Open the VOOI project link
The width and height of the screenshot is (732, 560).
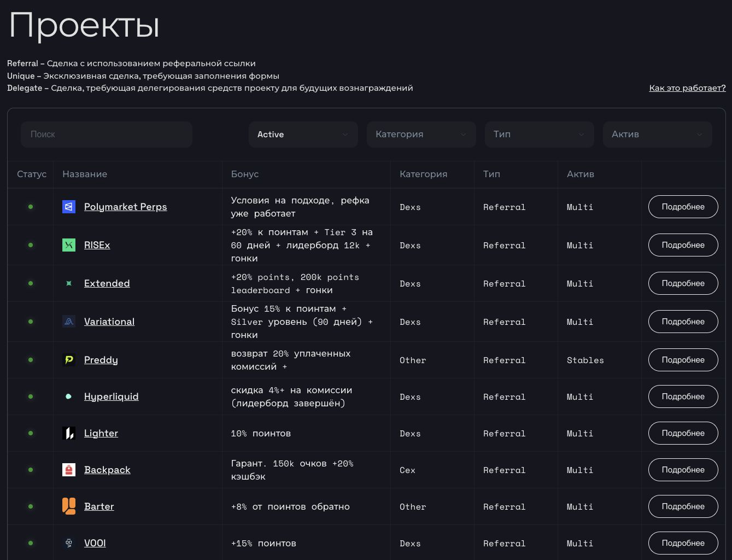coord(95,543)
